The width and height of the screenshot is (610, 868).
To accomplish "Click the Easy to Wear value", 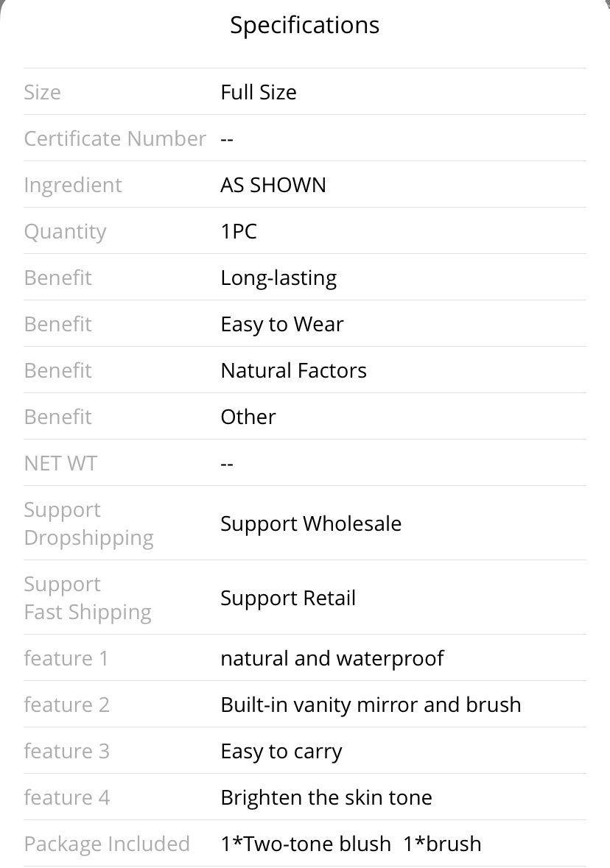I will pos(282,325).
